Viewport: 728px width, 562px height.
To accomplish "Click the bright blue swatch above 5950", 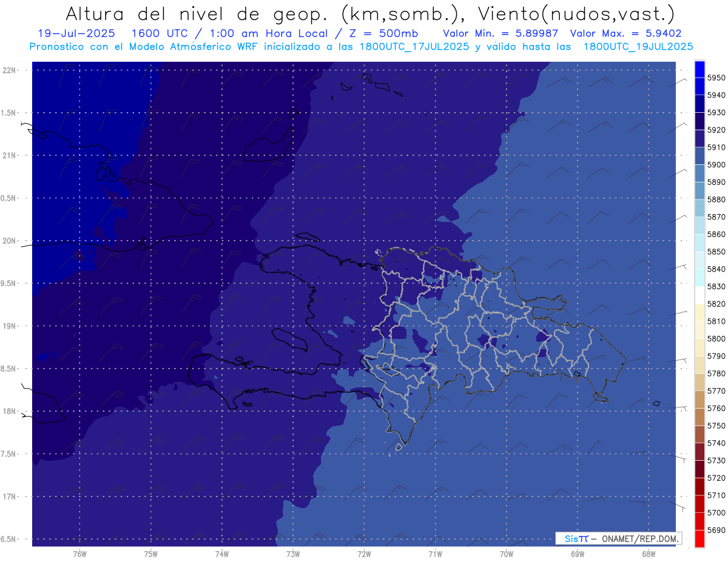I will [699, 69].
